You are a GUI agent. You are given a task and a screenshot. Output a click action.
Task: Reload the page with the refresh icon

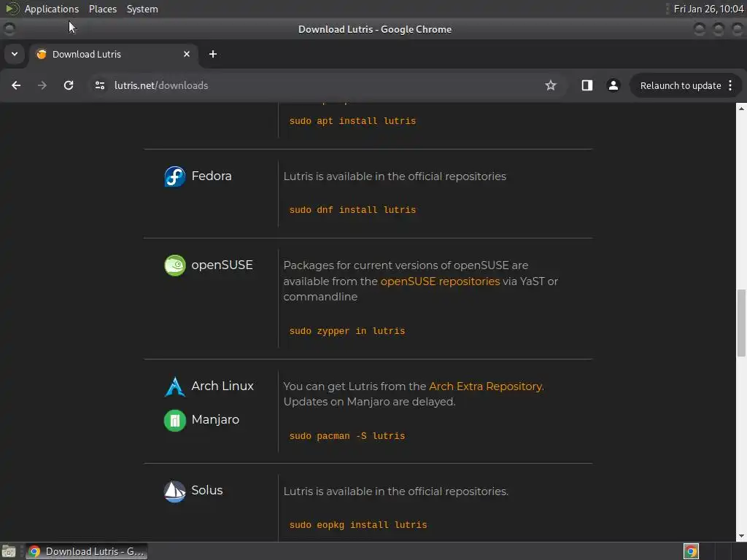tap(69, 85)
